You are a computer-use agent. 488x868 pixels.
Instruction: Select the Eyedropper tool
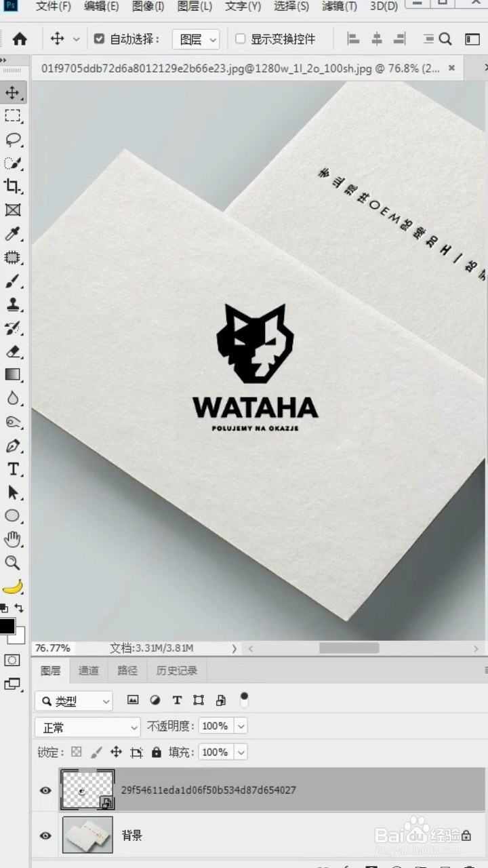tap(13, 234)
